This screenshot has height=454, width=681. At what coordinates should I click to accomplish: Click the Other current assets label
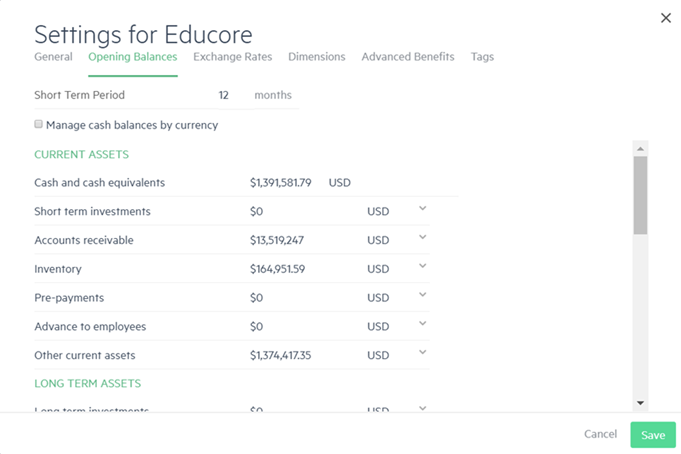pyautogui.click(x=85, y=355)
